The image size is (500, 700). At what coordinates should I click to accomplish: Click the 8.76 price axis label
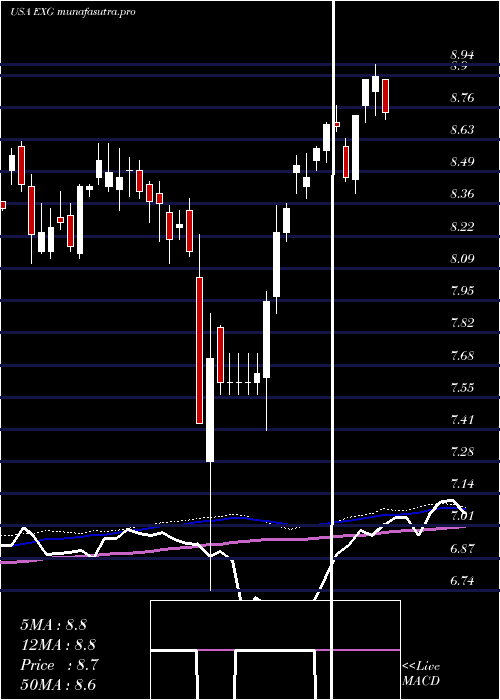pyautogui.click(x=462, y=98)
